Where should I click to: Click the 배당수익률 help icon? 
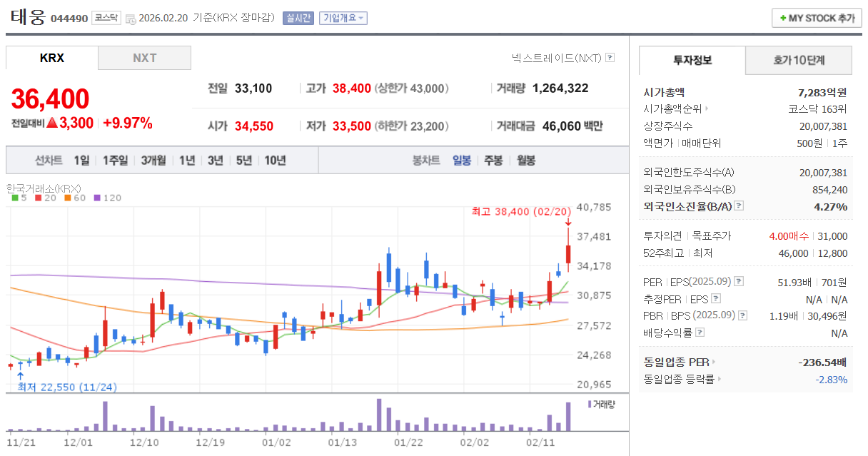click(700, 331)
